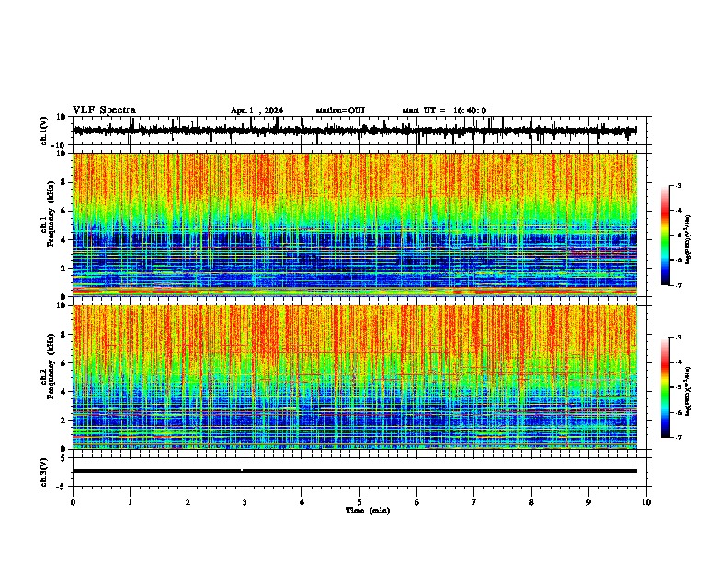This screenshot has width=728, height=563.
Task: Click the time axis tick label "7"
Action: coord(474,502)
